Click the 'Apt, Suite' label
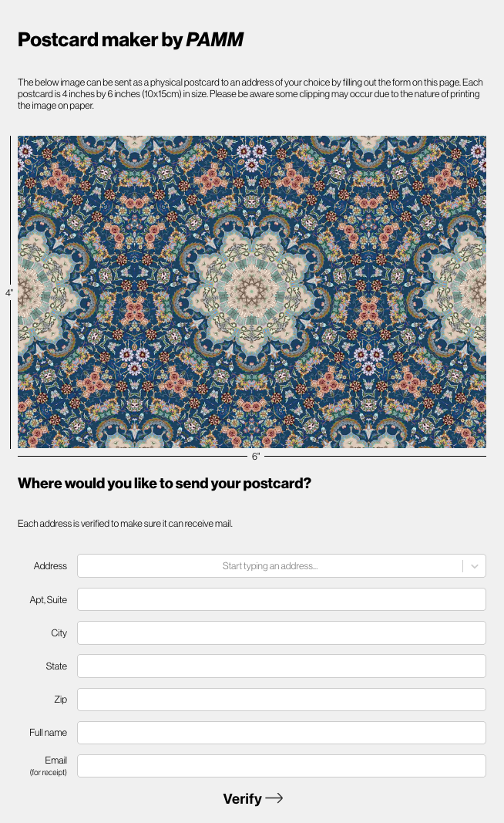504x823 pixels. click(48, 599)
